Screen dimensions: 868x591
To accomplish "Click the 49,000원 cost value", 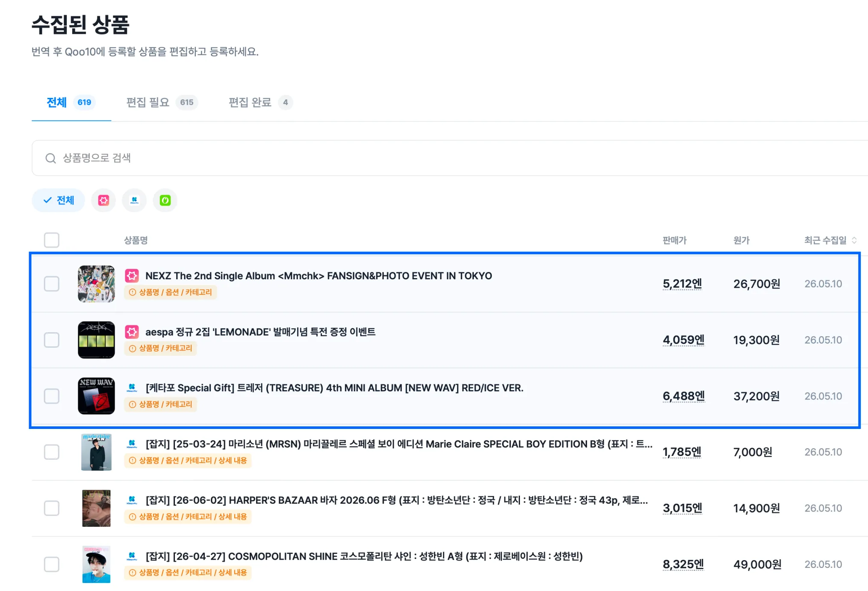I will (757, 564).
